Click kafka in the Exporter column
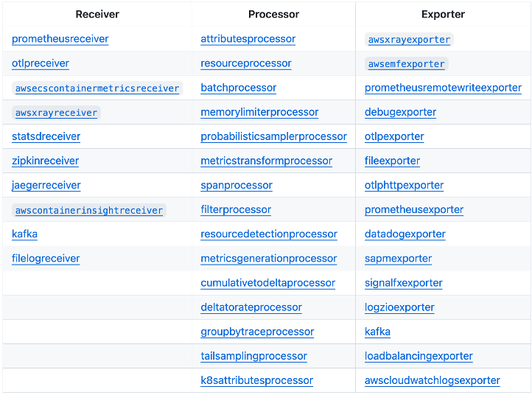The image size is (532, 395). tap(377, 332)
